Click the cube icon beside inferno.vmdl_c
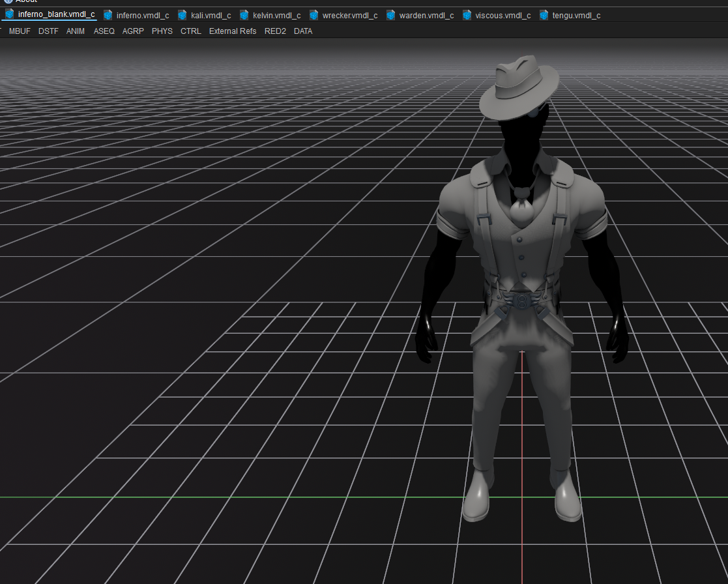 point(108,16)
